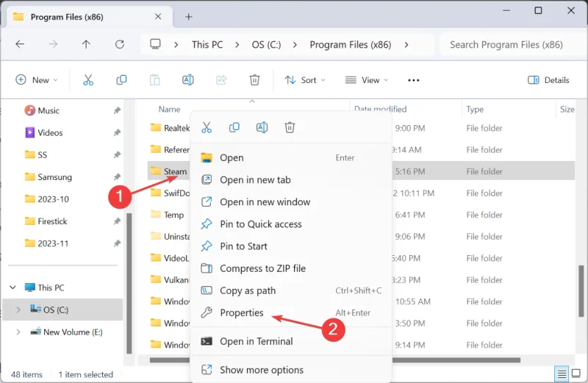Click chevron after This PC in address bar
This screenshot has height=383, width=588.
click(237, 45)
